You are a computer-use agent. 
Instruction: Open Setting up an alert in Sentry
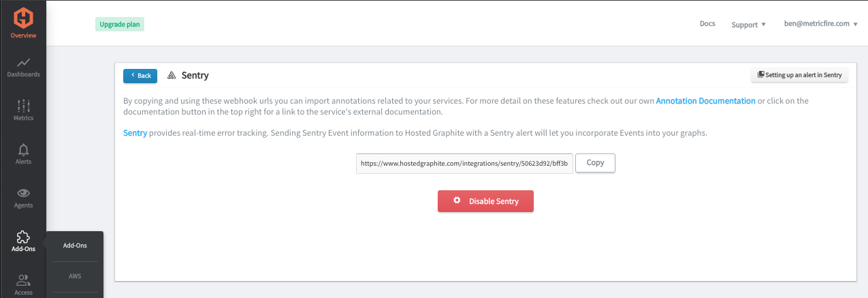tap(799, 75)
